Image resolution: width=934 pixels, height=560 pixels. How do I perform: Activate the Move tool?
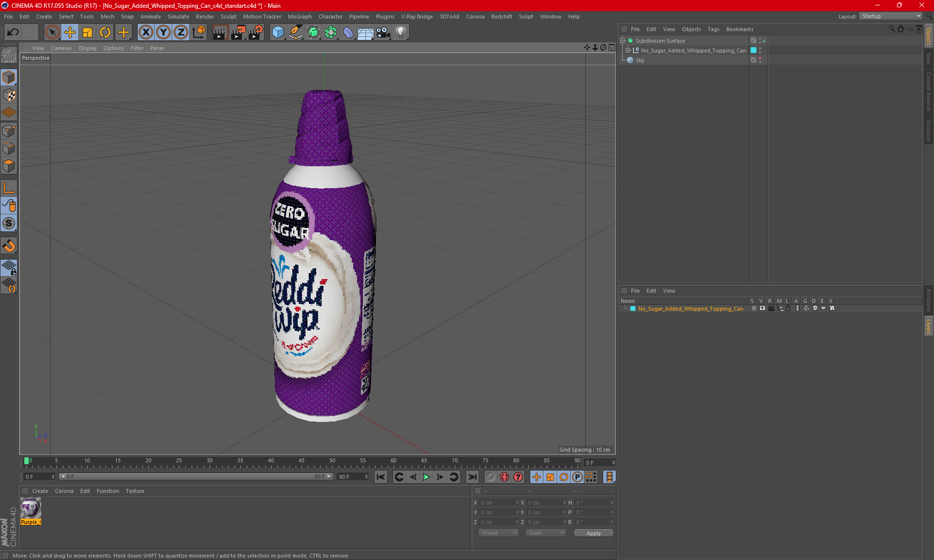(70, 33)
